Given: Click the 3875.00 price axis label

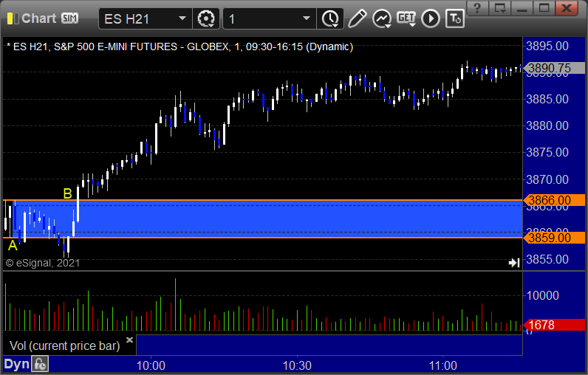Looking at the screenshot, I should tap(547, 153).
